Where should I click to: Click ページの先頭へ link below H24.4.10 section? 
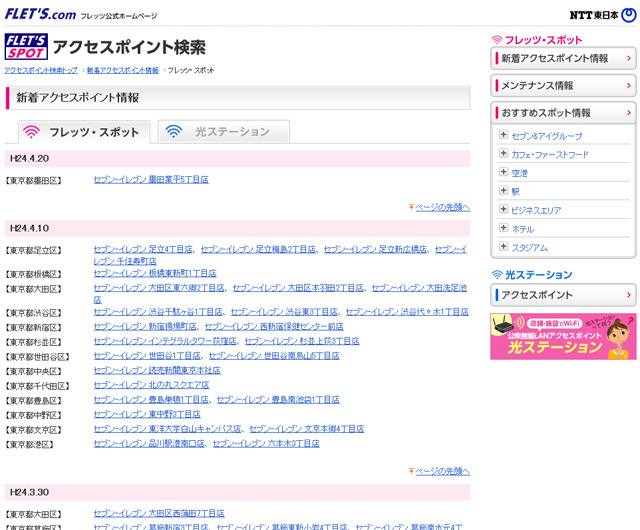(442, 471)
